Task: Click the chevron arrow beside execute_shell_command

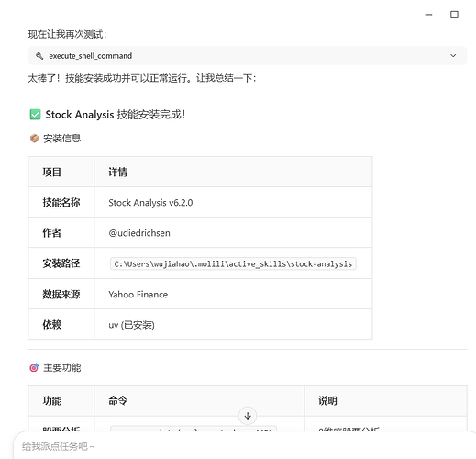Action: (x=453, y=56)
